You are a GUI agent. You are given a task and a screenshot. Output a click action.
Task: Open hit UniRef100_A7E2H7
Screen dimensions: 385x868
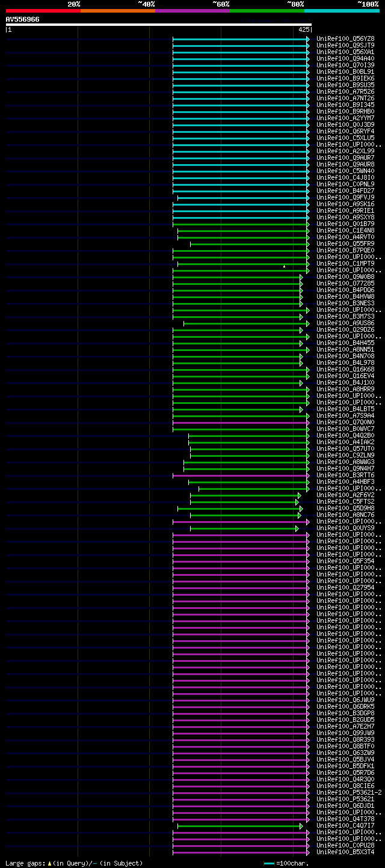(x=345, y=726)
